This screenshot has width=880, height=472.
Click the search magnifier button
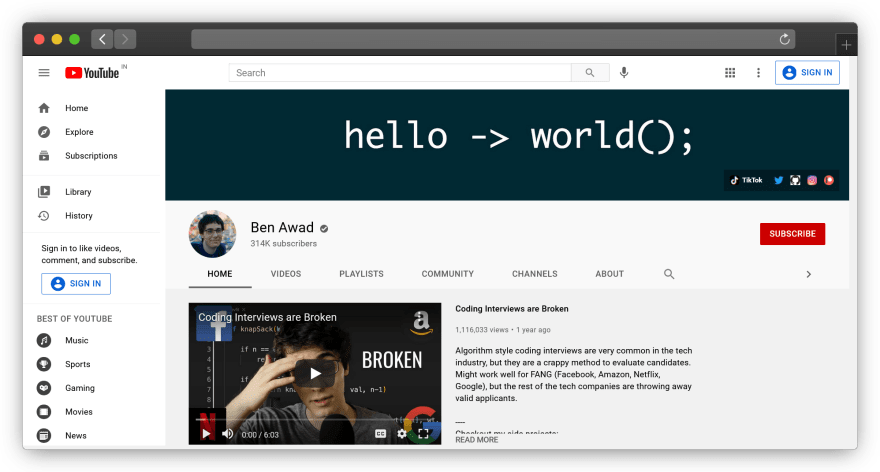pyautogui.click(x=590, y=73)
